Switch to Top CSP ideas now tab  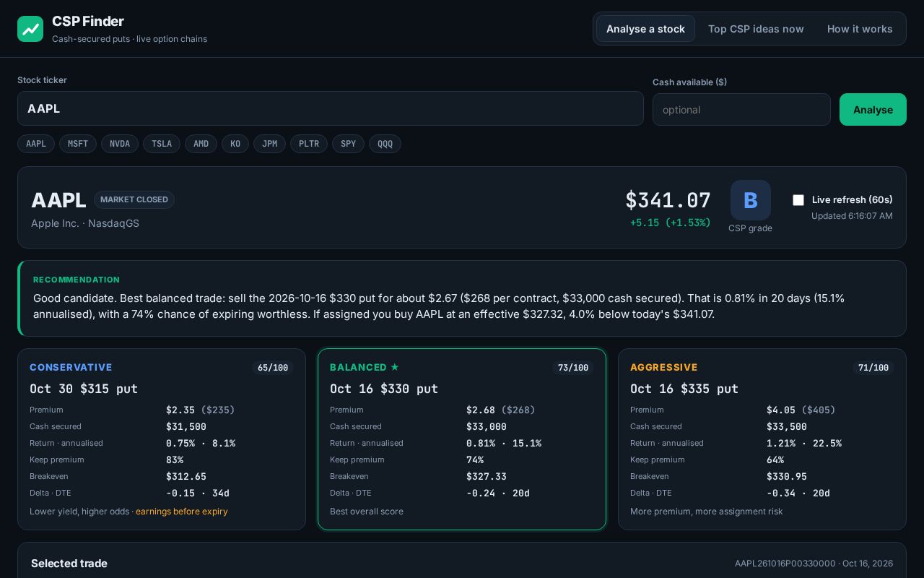click(756, 29)
